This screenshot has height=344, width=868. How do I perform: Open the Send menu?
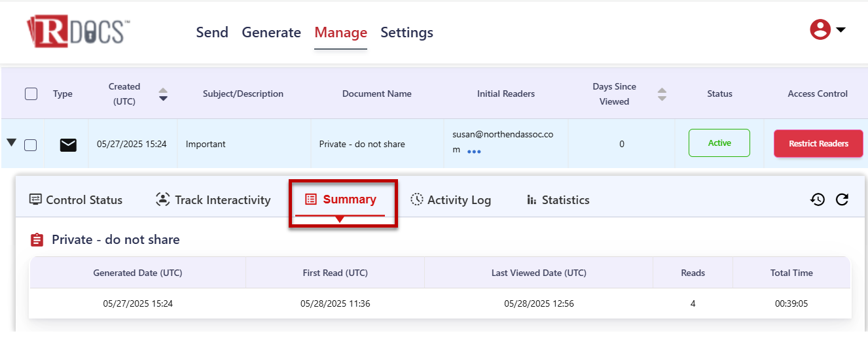[212, 33]
